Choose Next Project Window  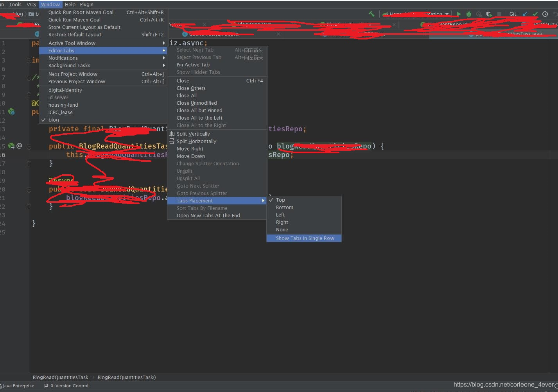click(103, 74)
